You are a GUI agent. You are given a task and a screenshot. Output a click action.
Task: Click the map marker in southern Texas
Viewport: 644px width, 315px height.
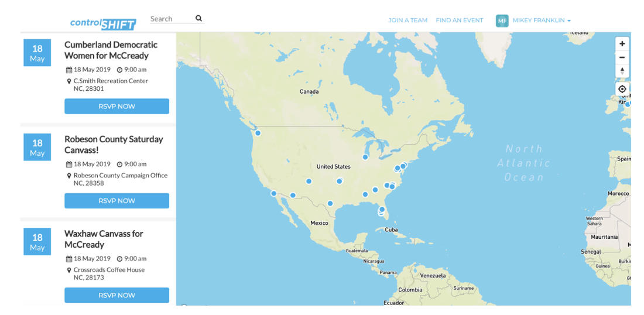(330, 203)
